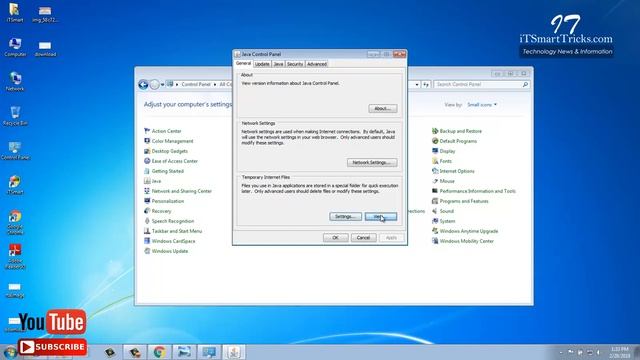
Task: Click the taskbar clock and date
Action: pos(620,352)
